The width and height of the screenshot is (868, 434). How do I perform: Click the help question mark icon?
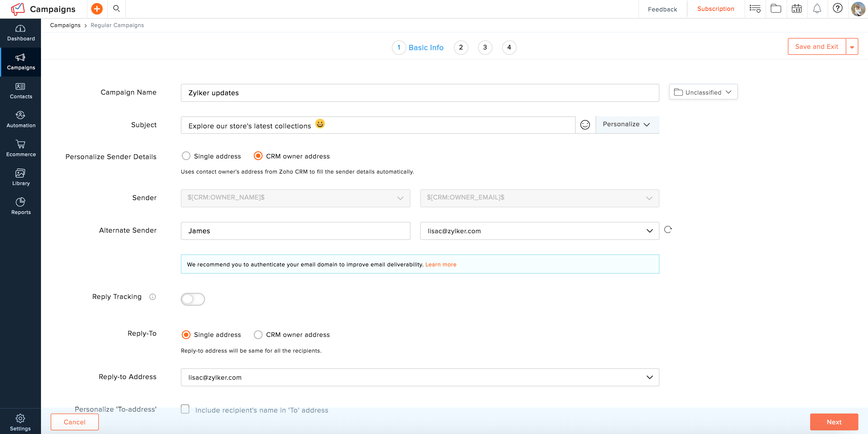click(x=838, y=8)
